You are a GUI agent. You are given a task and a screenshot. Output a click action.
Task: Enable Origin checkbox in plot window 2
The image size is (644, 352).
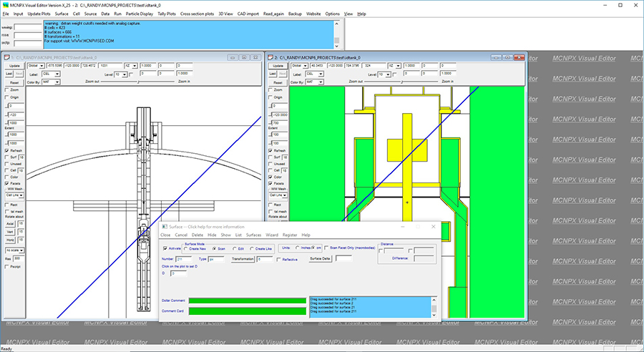[270, 97]
